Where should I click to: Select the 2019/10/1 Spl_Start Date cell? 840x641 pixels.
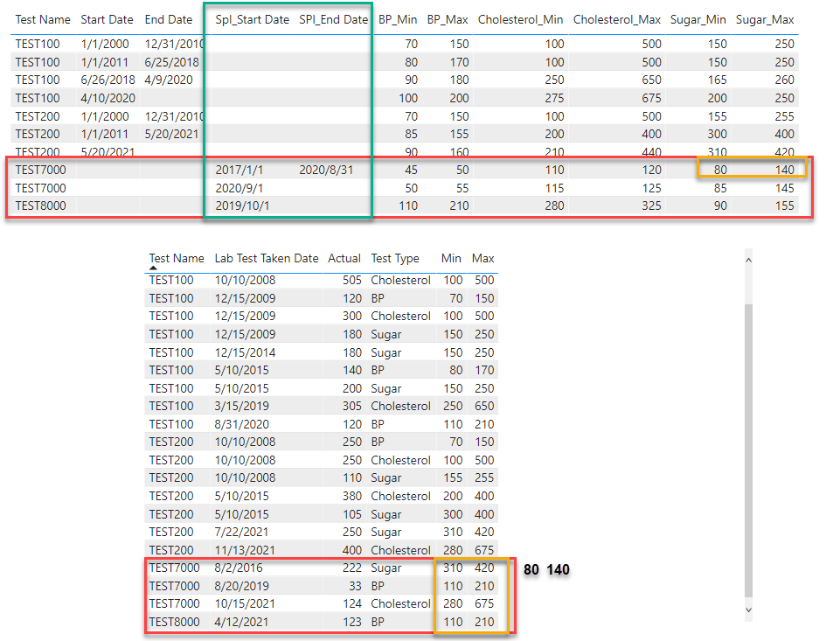pyautogui.click(x=242, y=206)
